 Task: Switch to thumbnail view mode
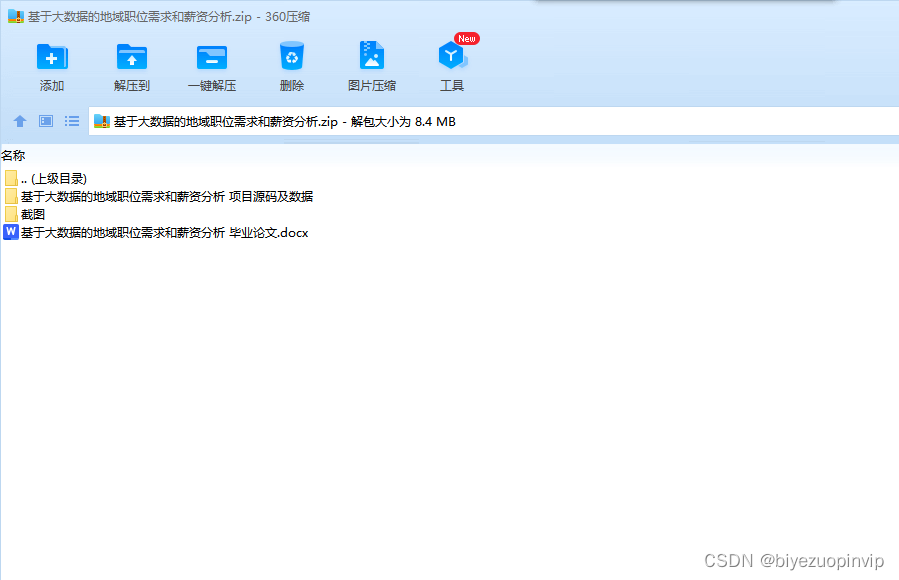tap(44, 121)
